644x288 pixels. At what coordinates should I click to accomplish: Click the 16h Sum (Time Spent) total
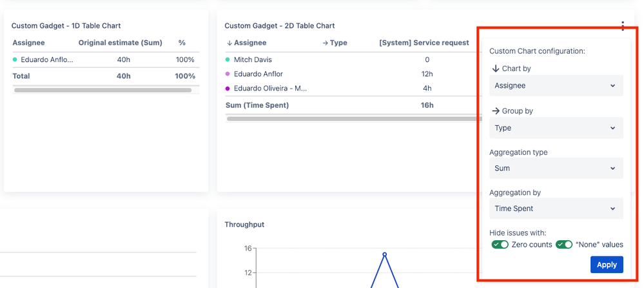pyautogui.click(x=427, y=105)
